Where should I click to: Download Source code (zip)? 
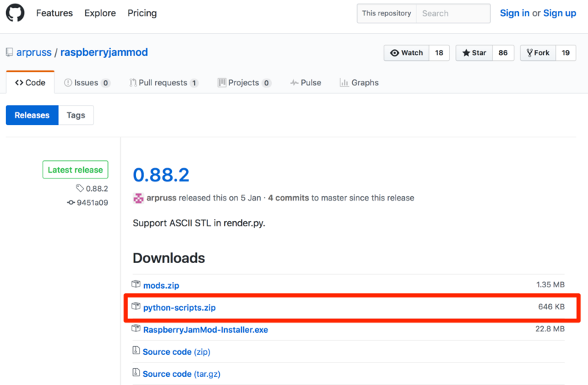[176, 352]
